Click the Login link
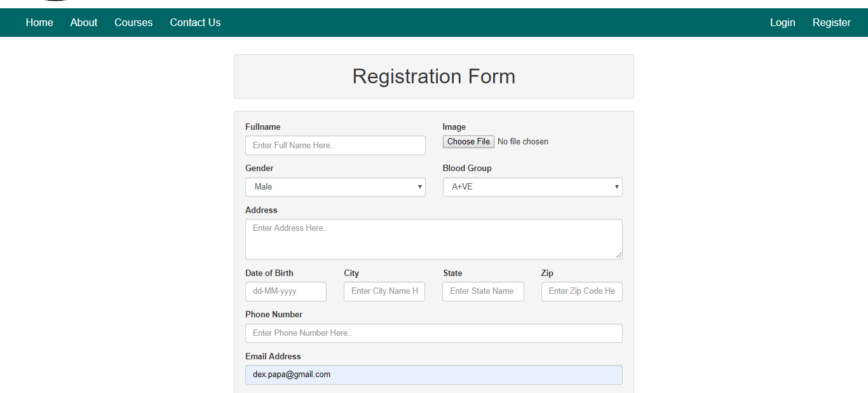 (x=782, y=23)
